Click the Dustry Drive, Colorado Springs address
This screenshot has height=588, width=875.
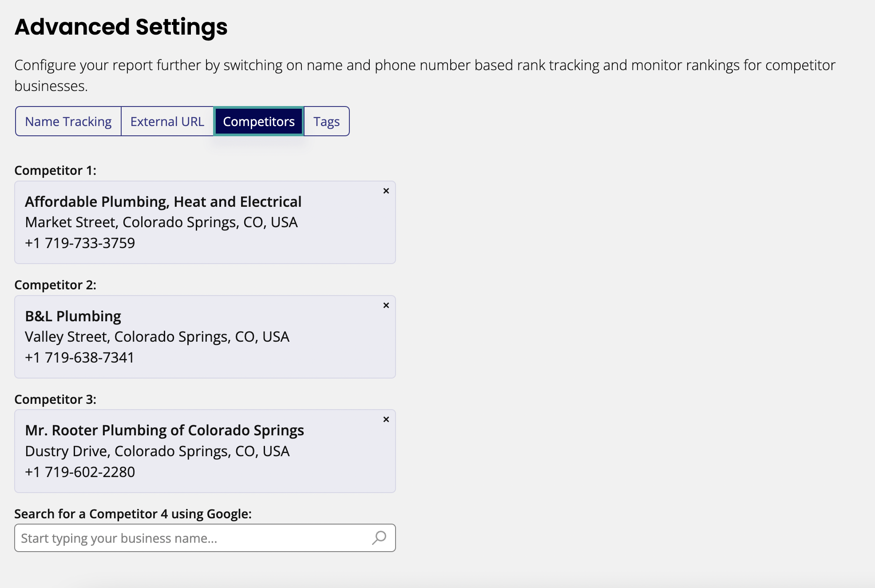click(x=158, y=451)
